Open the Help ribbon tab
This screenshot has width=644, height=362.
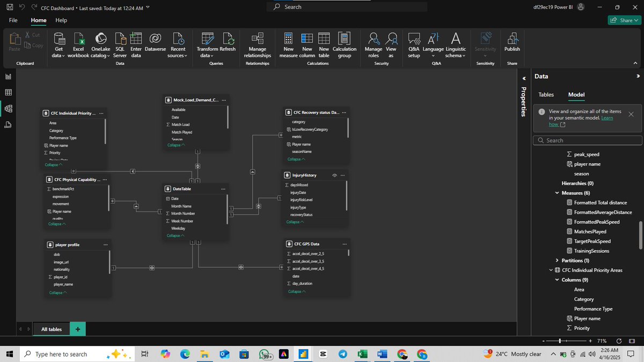click(61, 20)
